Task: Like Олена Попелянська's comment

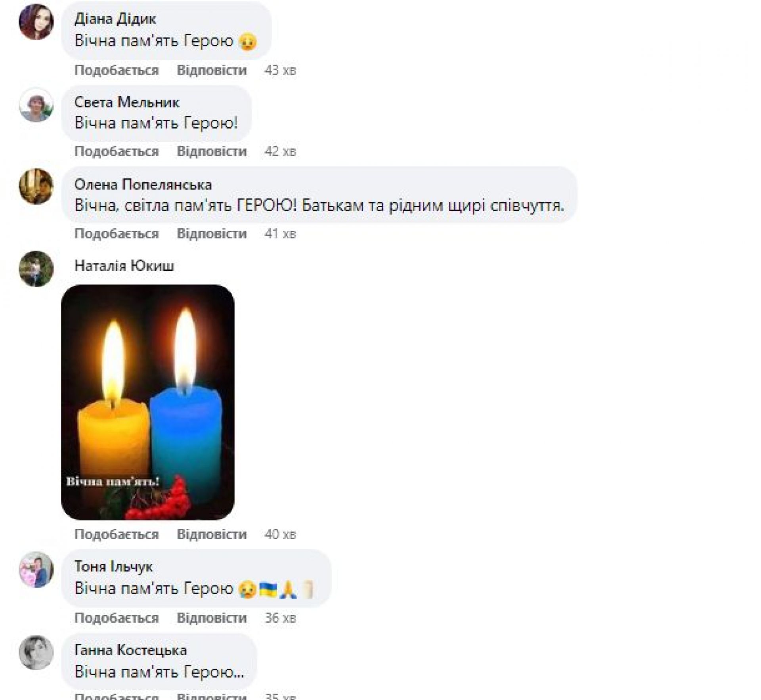Action: click(117, 233)
